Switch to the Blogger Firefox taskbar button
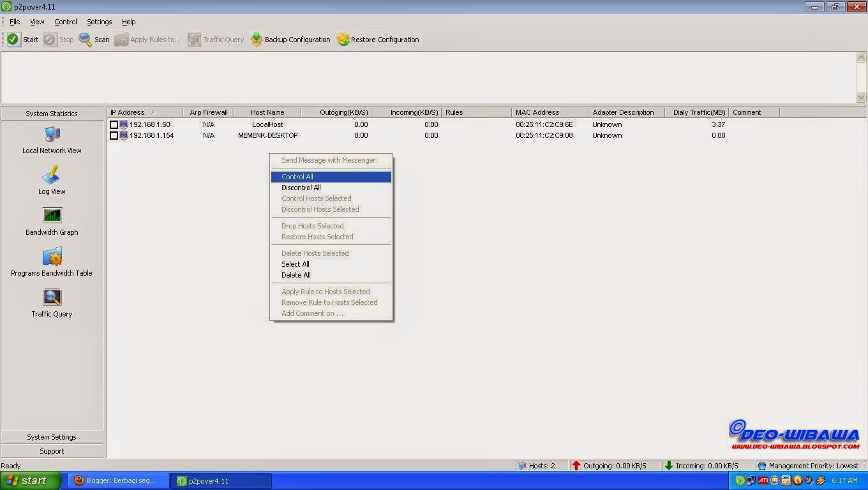868x490 pixels. (x=119, y=480)
